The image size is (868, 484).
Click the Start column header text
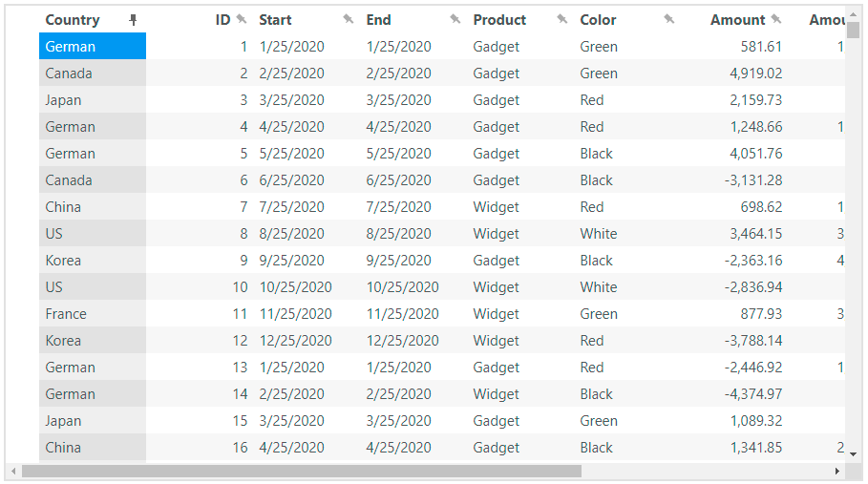click(275, 20)
